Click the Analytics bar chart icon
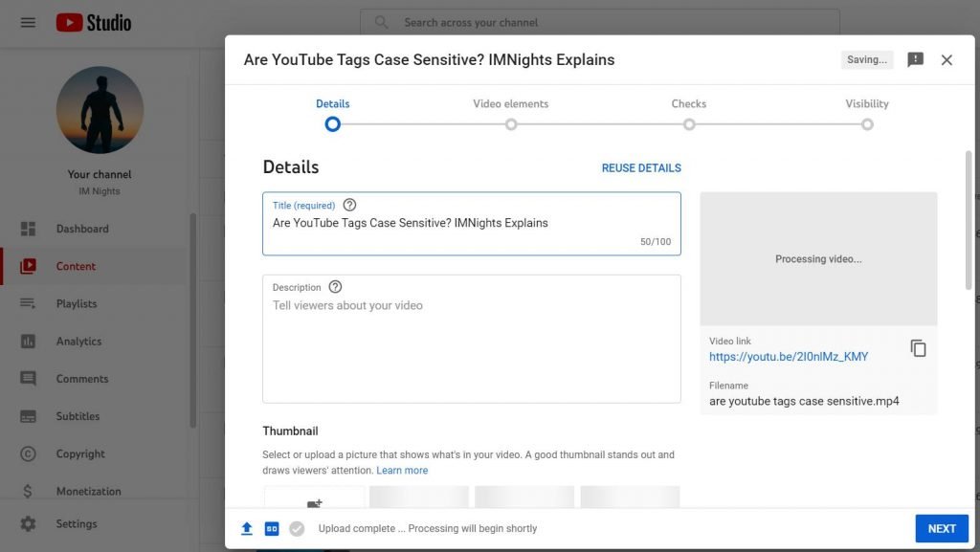980x552 pixels. point(28,341)
